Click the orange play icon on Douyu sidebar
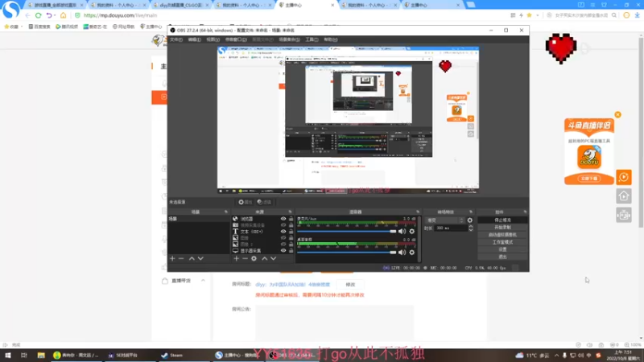This screenshot has height=362, width=644. coord(623,177)
